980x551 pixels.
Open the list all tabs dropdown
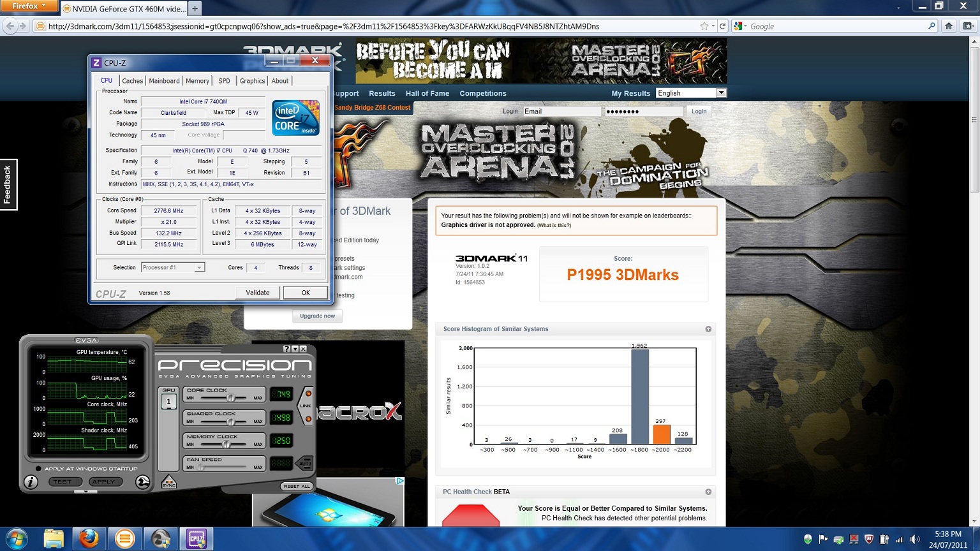(900, 7)
